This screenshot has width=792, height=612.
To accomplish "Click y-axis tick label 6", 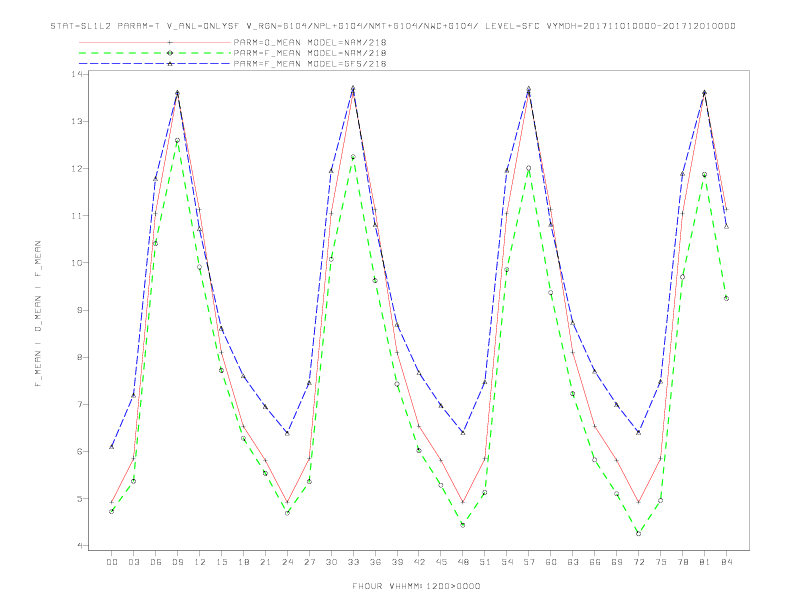I will coord(80,451).
